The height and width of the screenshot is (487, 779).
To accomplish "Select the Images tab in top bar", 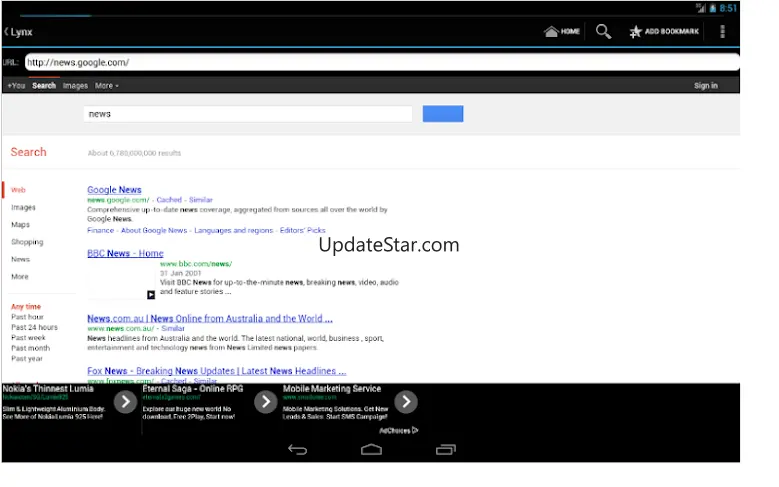I will point(75,85).
